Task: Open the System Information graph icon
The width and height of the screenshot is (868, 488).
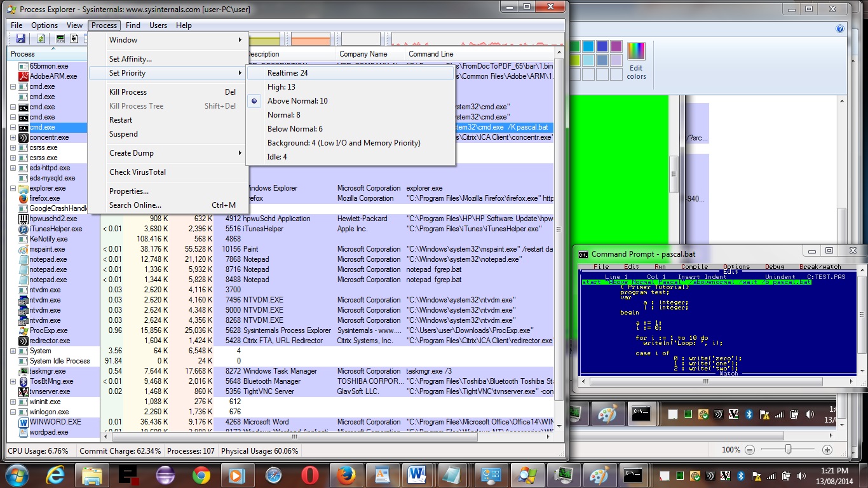Action: (61, 39)
